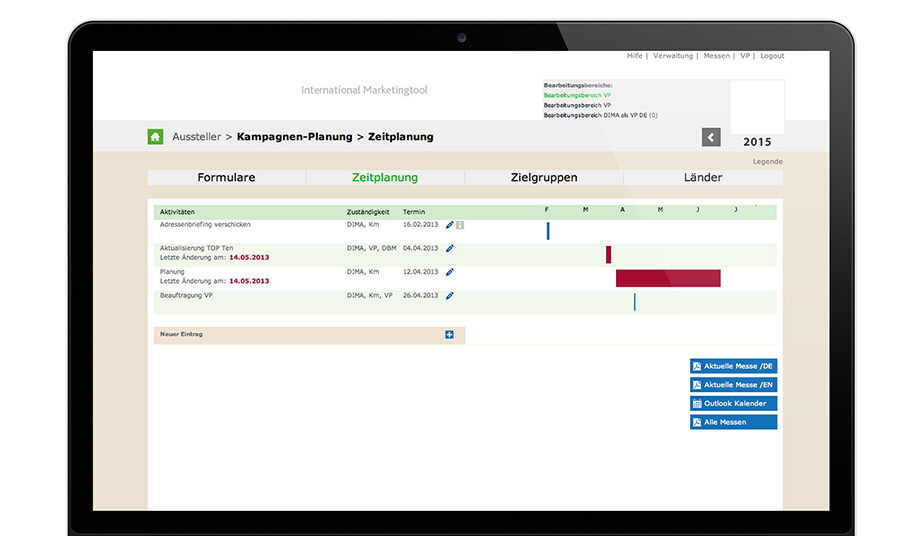Open the Zielgruppen tab

pos(544,178)
